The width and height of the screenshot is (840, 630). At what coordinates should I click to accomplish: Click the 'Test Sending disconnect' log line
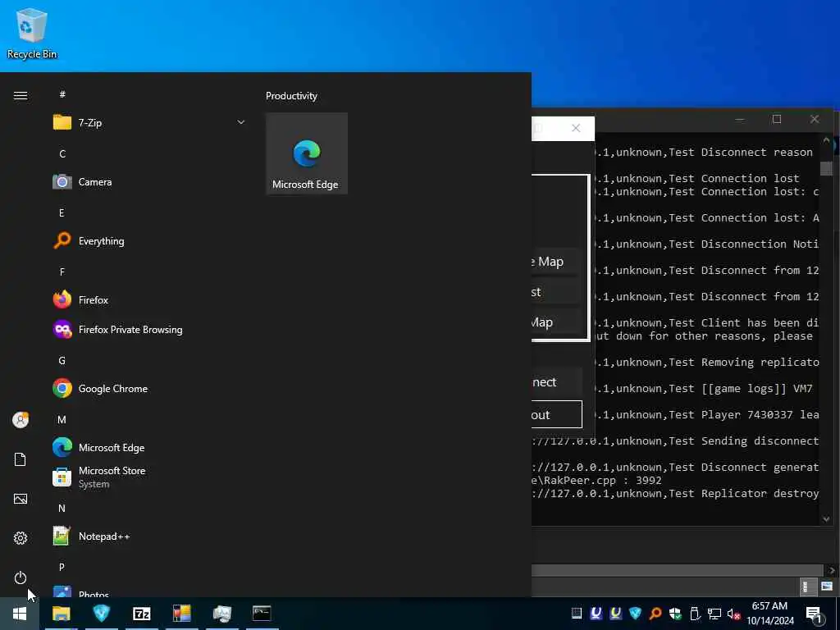click(x=676, y=441)
